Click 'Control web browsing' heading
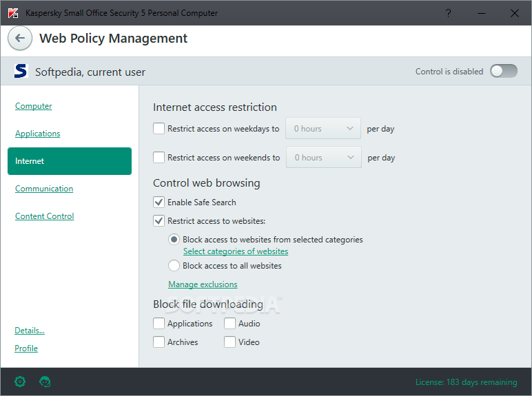 [x=206, y=183]
